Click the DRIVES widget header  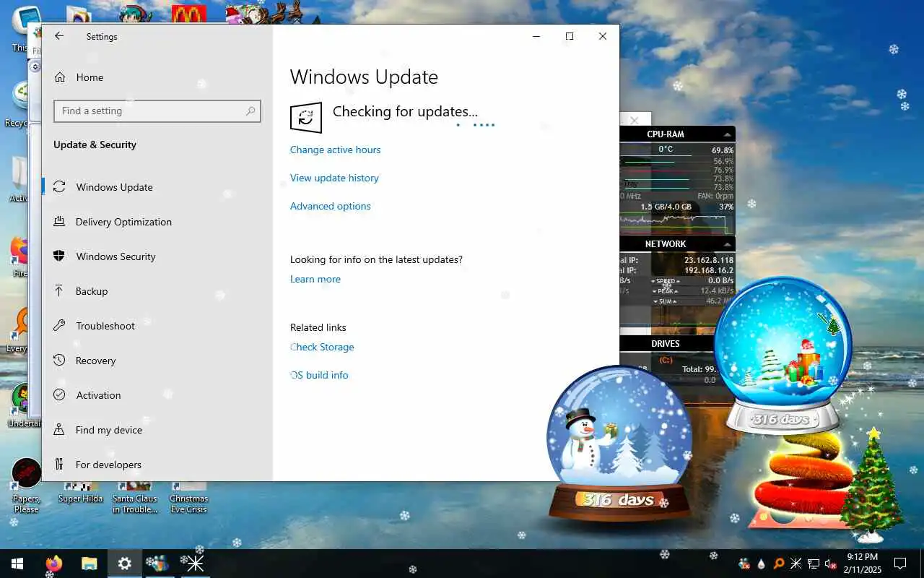(x=665, y=344)
